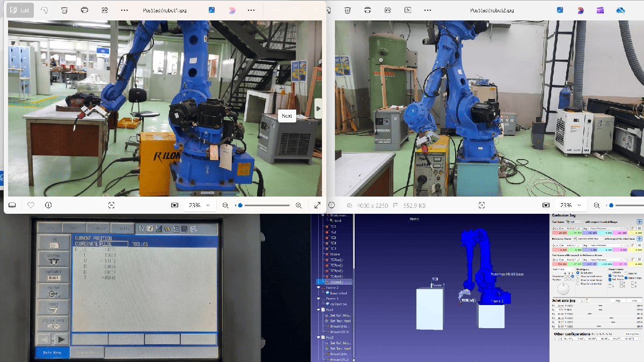Start slideshow in the robot2.jpg viewer
644x362 pixels.
408,10
